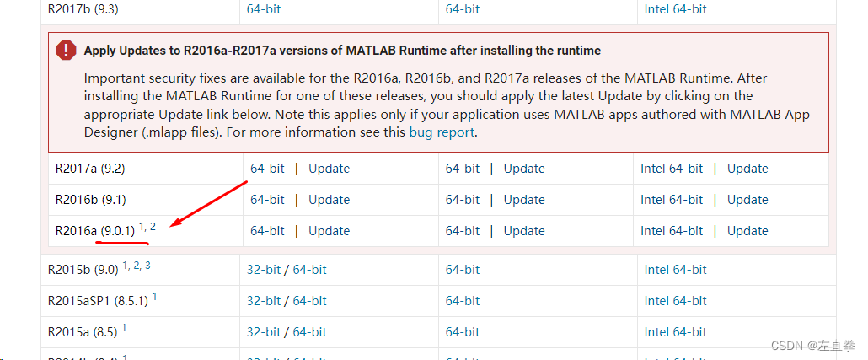
Task: Open footnote 1 next to R2015aSP1
Action: point(154,297)
